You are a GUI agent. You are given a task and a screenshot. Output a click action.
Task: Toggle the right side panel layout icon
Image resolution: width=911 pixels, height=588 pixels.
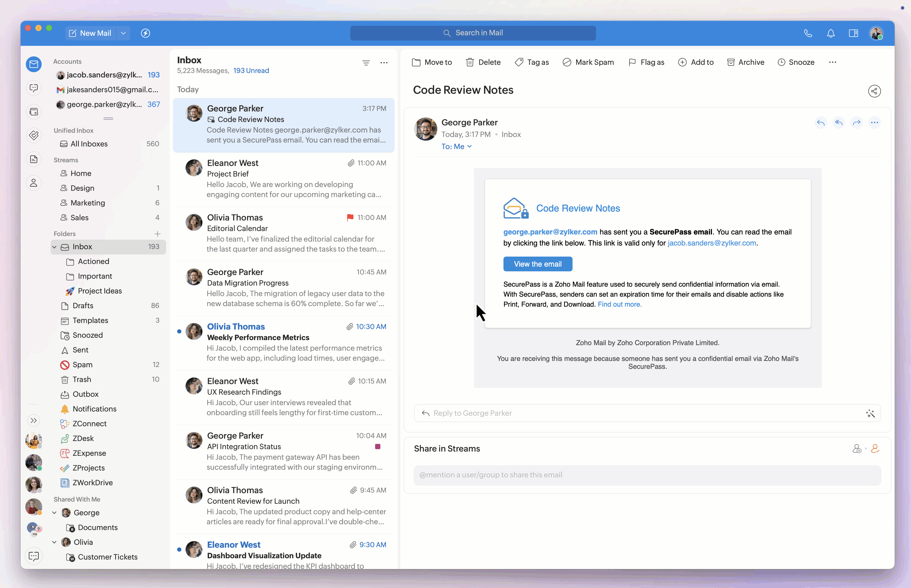coord(853,33)
